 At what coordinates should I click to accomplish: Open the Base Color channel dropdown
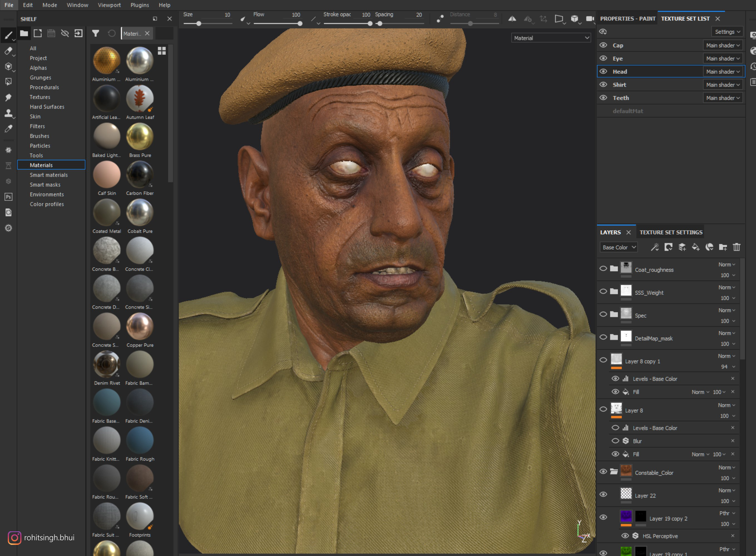618,247
